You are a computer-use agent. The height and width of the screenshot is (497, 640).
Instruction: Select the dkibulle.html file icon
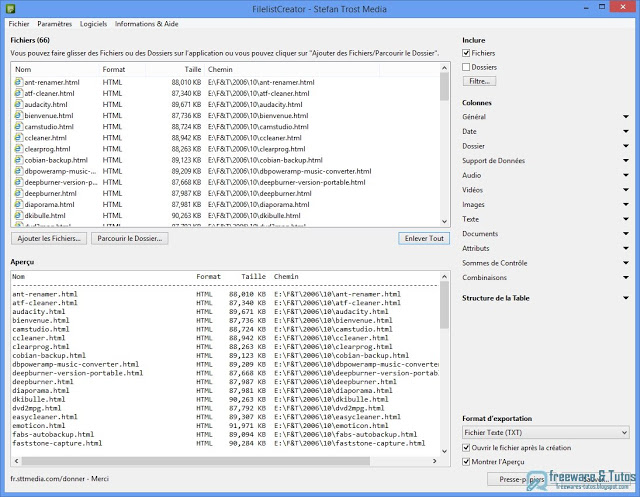pyautogui.click(x=18, y=215)
